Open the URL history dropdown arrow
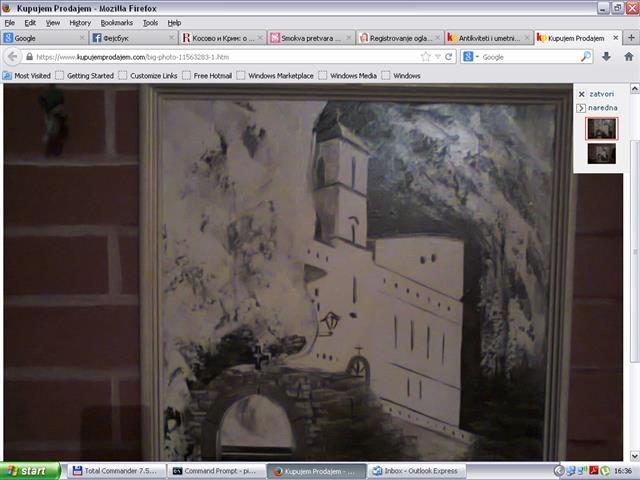 (438, 57)
